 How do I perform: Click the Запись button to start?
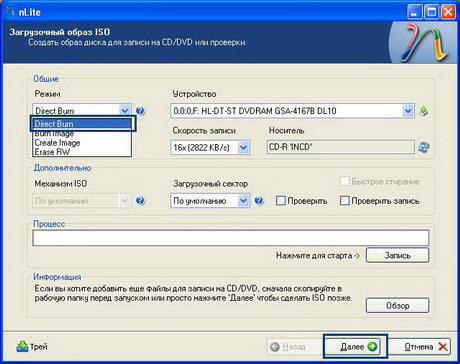coord(397,255)
